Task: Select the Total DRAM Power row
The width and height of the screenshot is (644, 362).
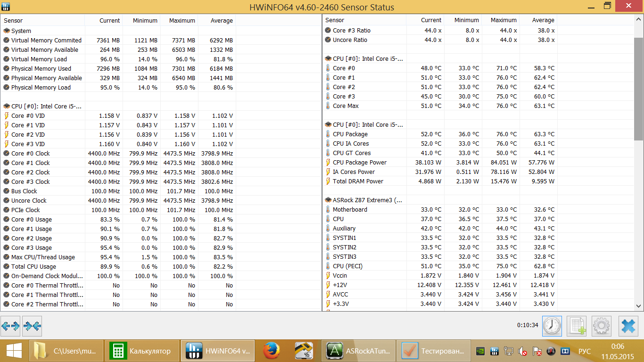Action: click(440, 181)
